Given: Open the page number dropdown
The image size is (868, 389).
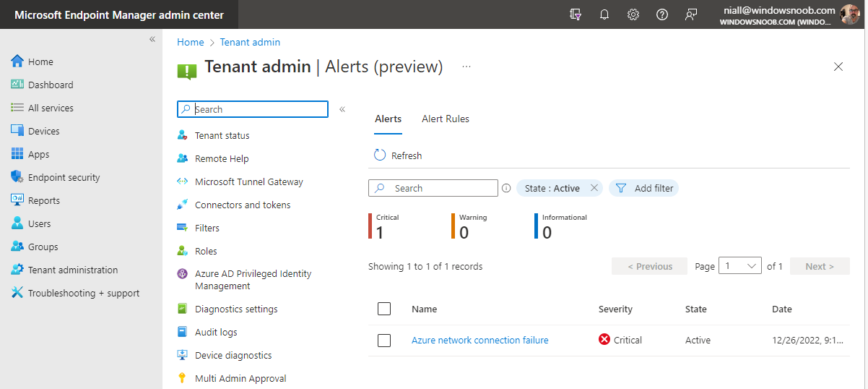Looking at the screenshot, I should pyautogui.click(x=740, y=266).
